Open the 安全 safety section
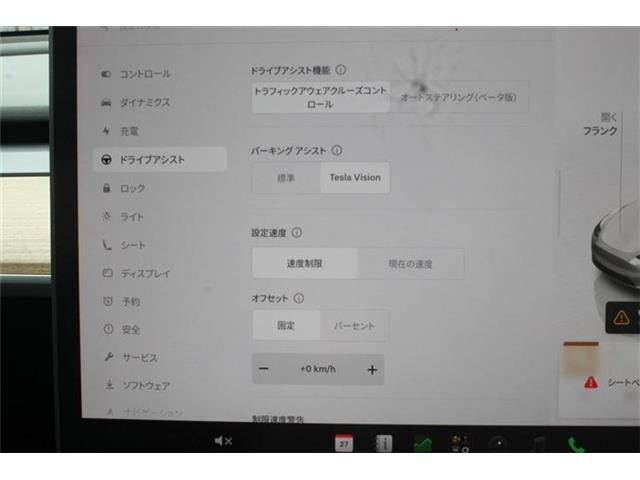This screenshot has width=640, height=480. pos(131,329)
